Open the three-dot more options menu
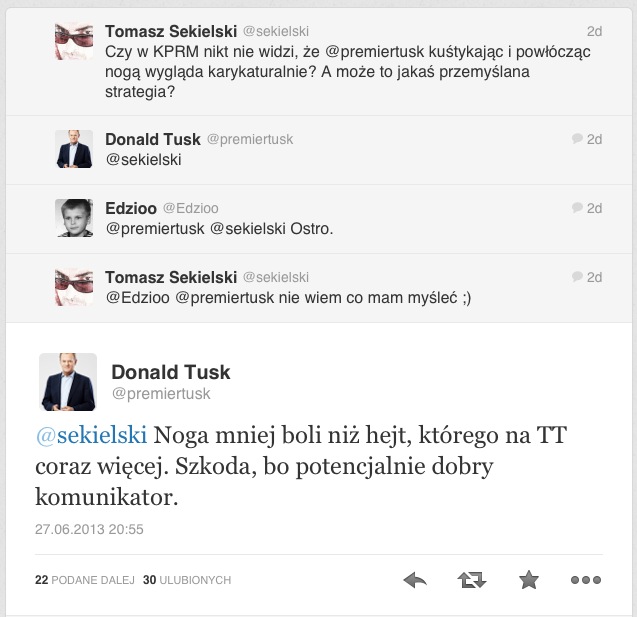This screenshot has height=617, width=637. coord(584,580)
